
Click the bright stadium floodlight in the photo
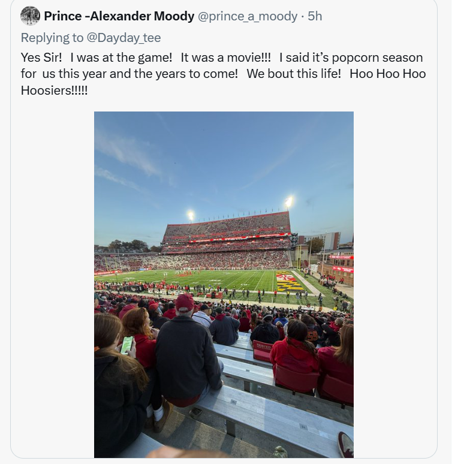point(289,201)
